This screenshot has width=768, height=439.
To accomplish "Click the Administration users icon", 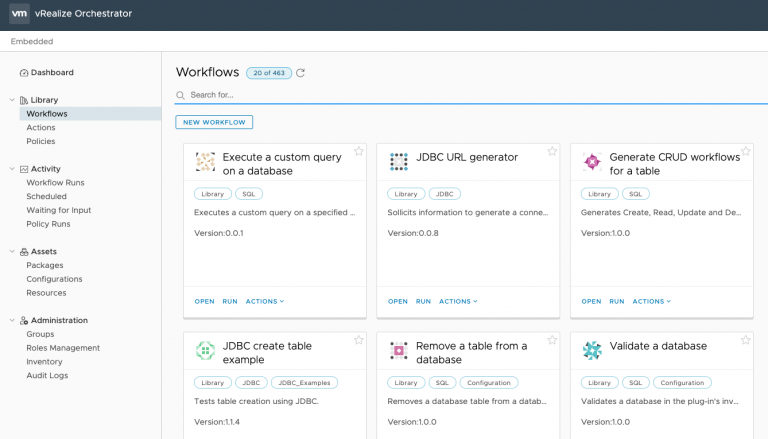I will [24, 321].
